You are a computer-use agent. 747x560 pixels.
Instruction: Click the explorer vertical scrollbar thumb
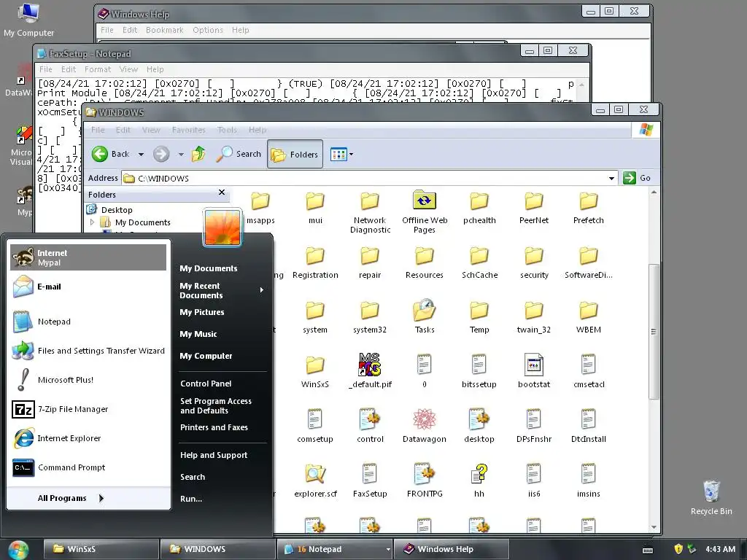coord(654,331)
